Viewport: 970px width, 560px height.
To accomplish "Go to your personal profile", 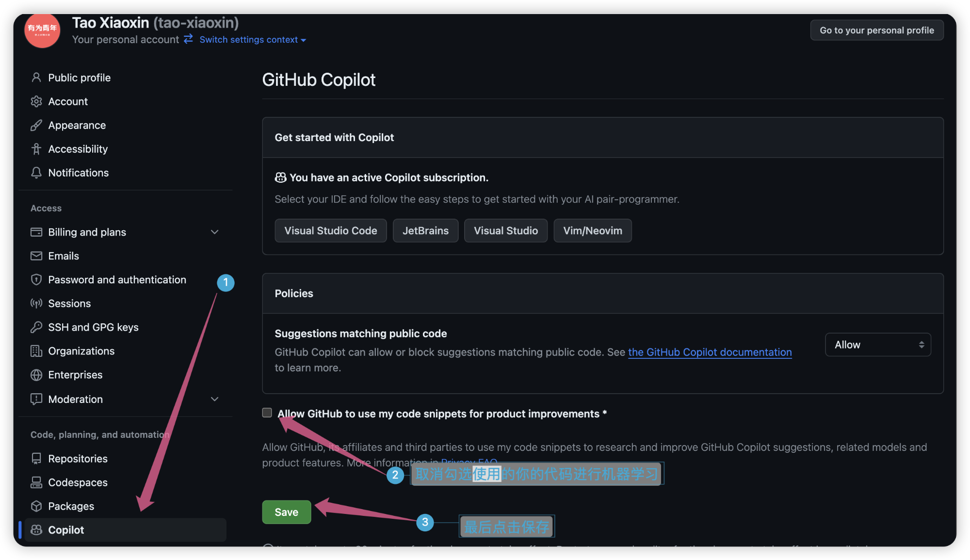I will (x=877, y=30).
